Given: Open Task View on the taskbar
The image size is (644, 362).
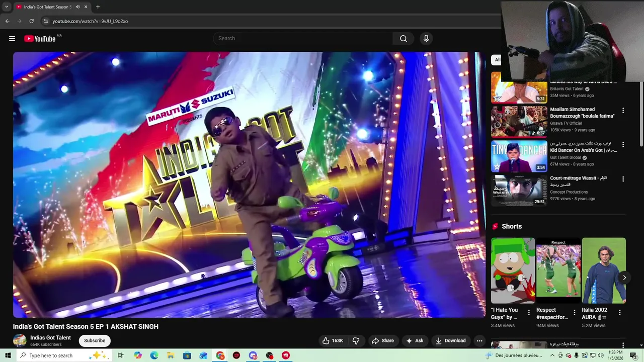Looking at the screenshot, I should 121,355.
